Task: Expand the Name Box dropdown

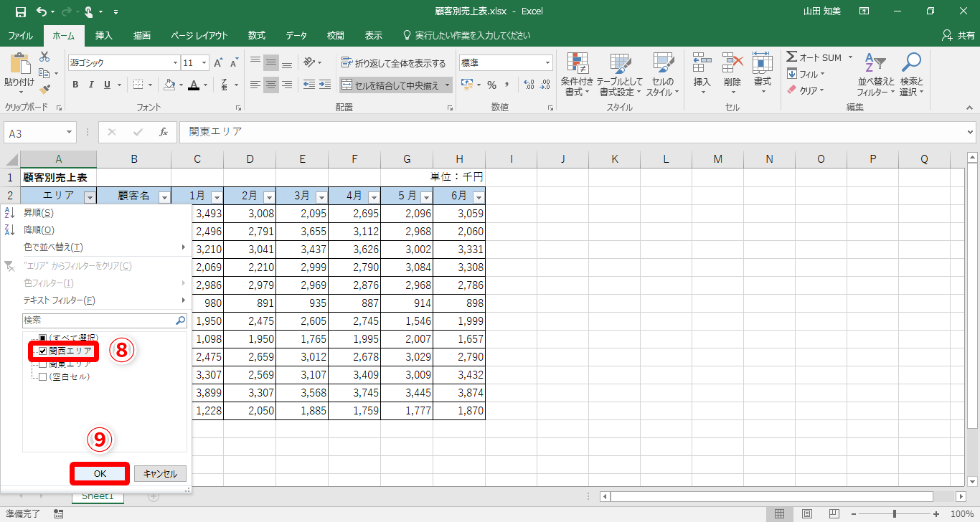Action: coord(70,132)
